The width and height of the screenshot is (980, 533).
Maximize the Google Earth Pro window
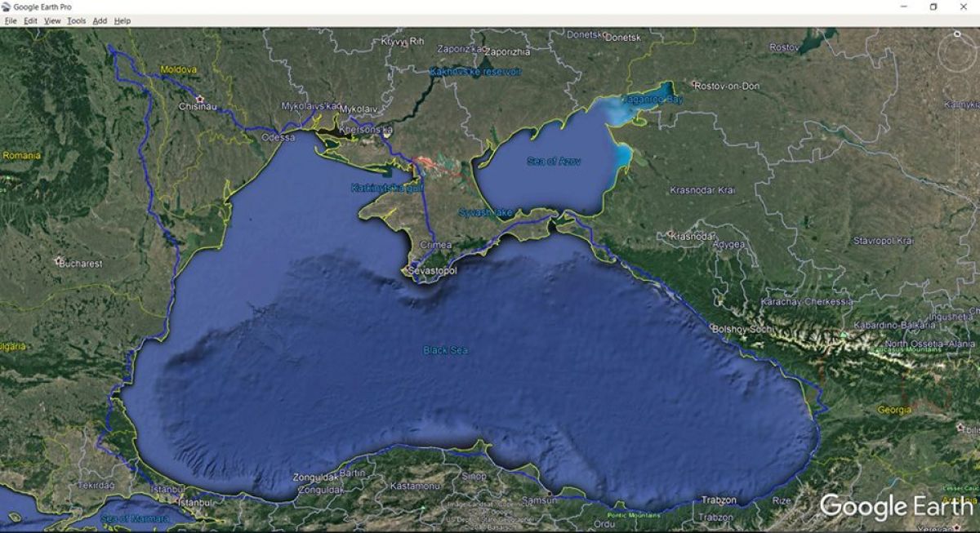click(x=933, y=7)
